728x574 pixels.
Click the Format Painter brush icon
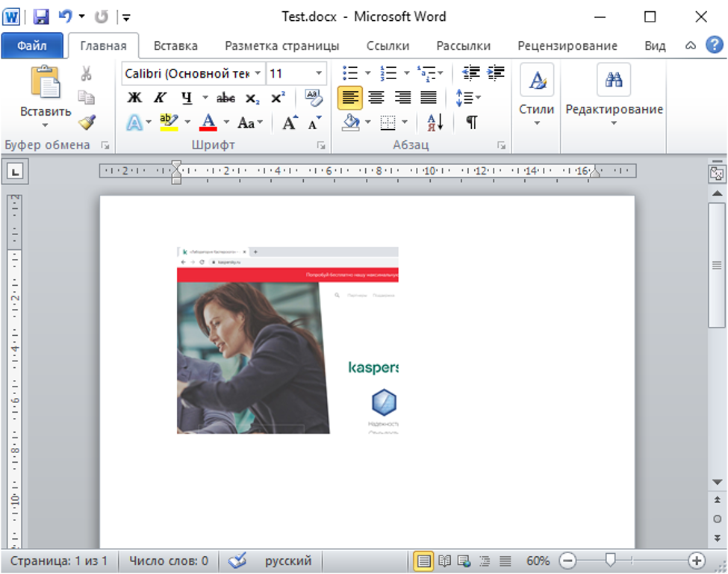tap(87, 122)
